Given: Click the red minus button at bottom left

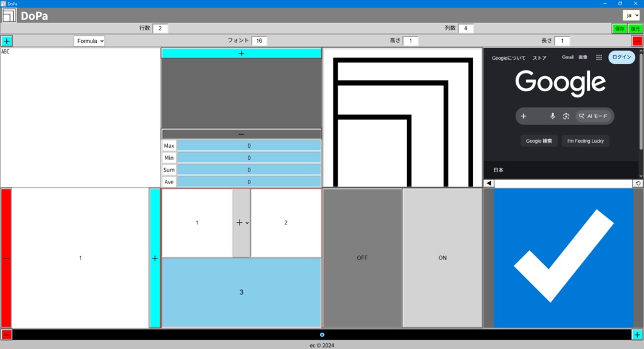Looking at the screenshot, I should tap(6, 335).
